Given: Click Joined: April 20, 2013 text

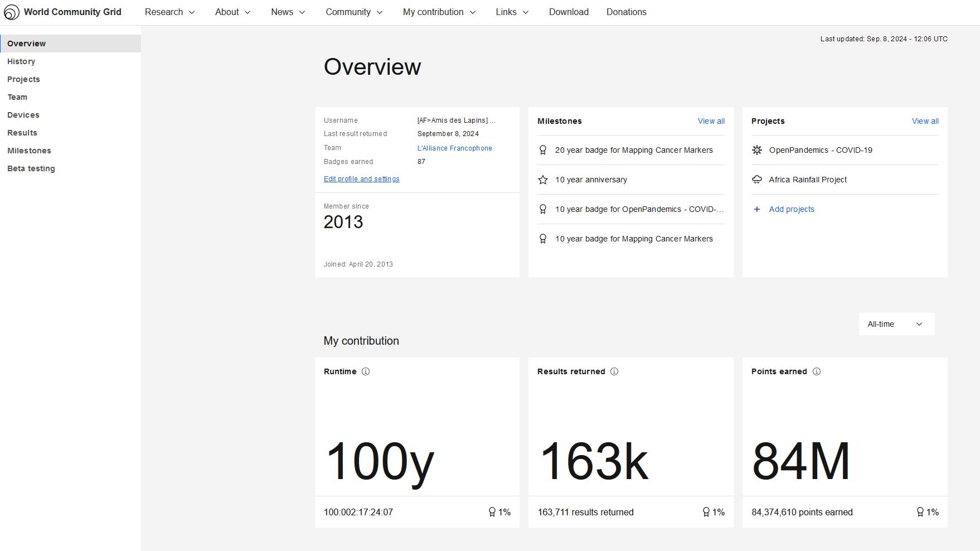Looking at the screenshot, I should tap(358, 264).
